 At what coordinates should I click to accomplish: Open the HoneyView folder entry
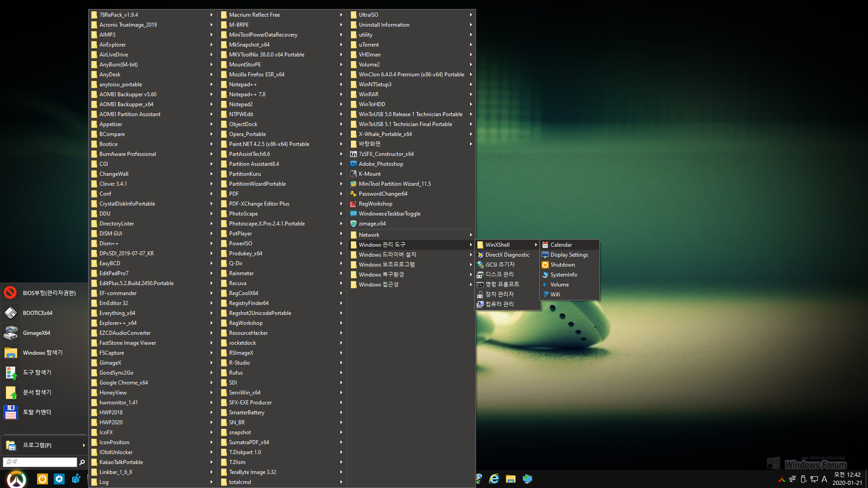click(x=152, y=393)
